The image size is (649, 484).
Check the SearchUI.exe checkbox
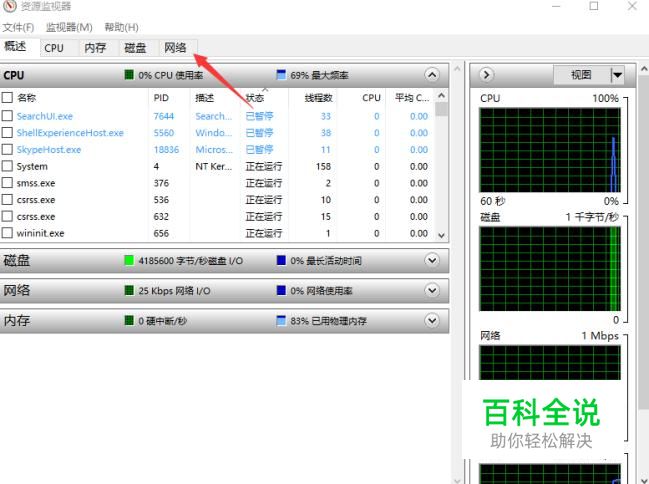pyautogui.click(x=7, y=116)
